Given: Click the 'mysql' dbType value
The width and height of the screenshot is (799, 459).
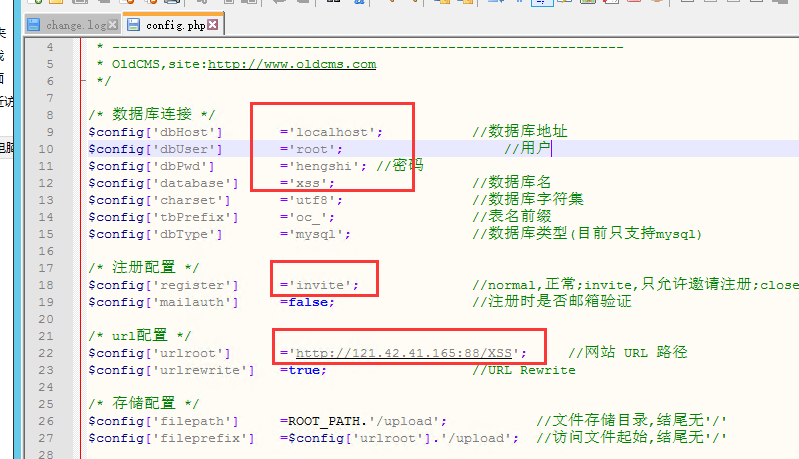Looking at the screenshot, I should (x=316, y=234).
